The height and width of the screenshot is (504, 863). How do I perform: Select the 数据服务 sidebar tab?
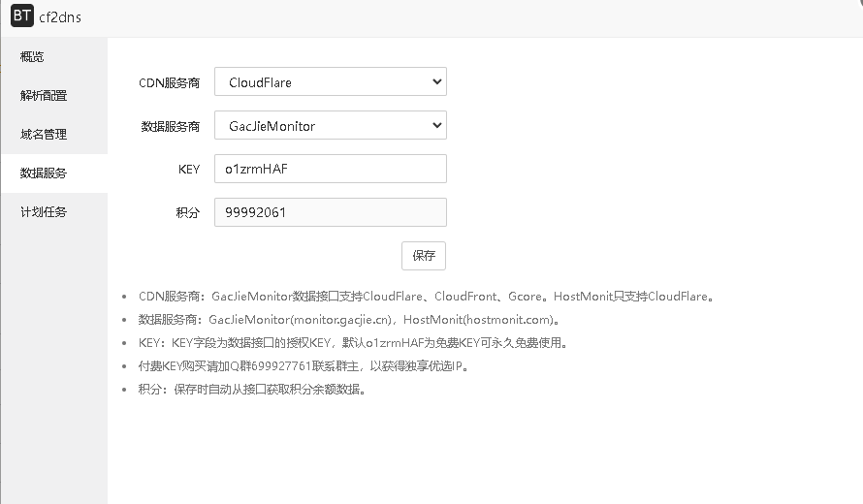pyautogui.click(x=45, y=173)
